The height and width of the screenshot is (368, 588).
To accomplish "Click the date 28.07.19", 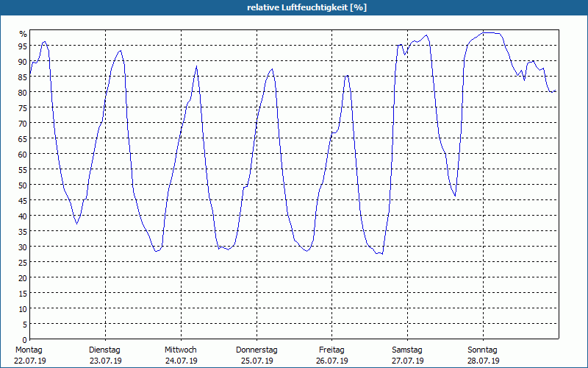I will pyautogui.click(x=484, y=361).
